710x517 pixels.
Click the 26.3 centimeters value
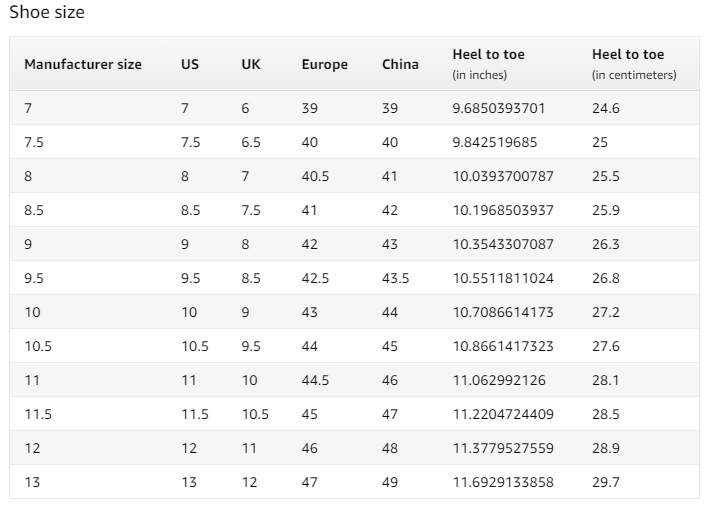[606, 244]
